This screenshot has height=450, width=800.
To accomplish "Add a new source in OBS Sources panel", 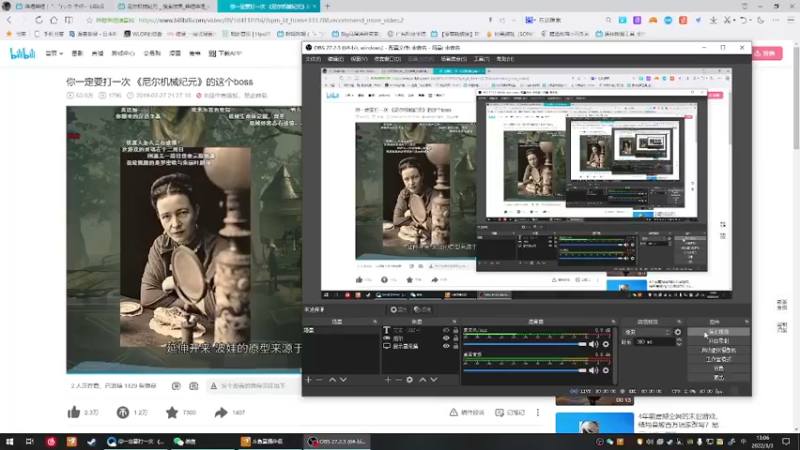I will [x=388, y=380].
